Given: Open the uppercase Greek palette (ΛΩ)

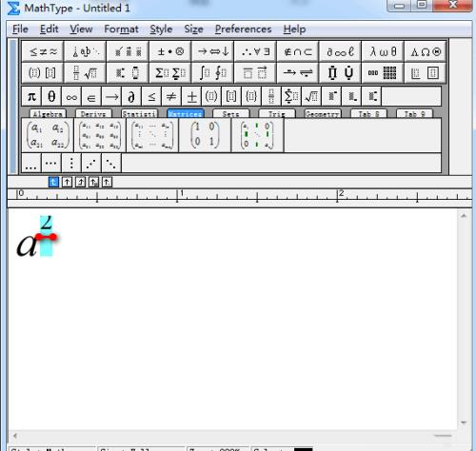Looking at the screenshot, I should click(426, 51).
